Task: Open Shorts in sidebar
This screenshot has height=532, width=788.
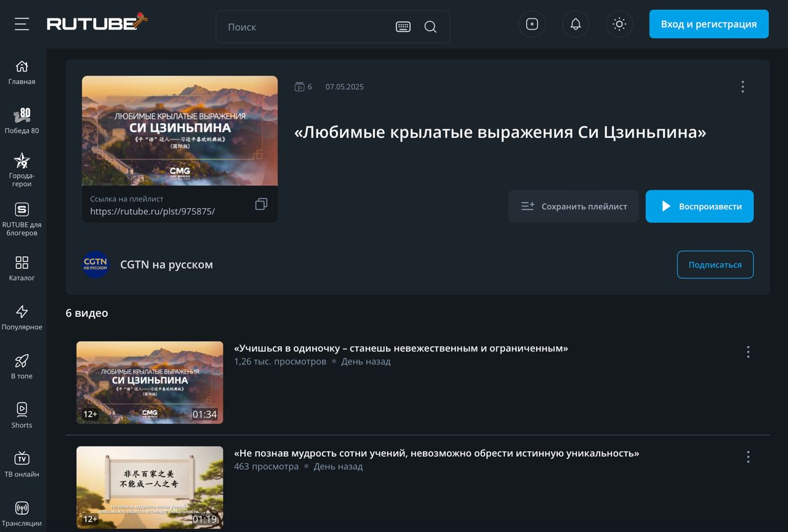Action: (x=22, y=416)
